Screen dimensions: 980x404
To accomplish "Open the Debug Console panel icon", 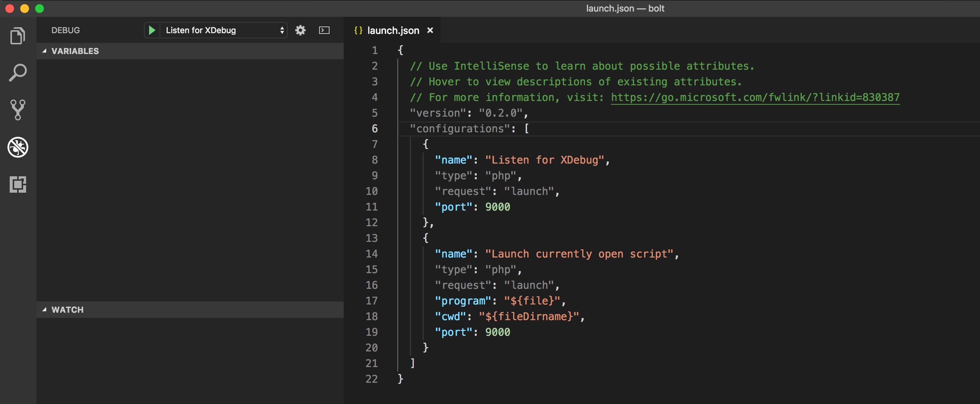I will coord(324,30).
